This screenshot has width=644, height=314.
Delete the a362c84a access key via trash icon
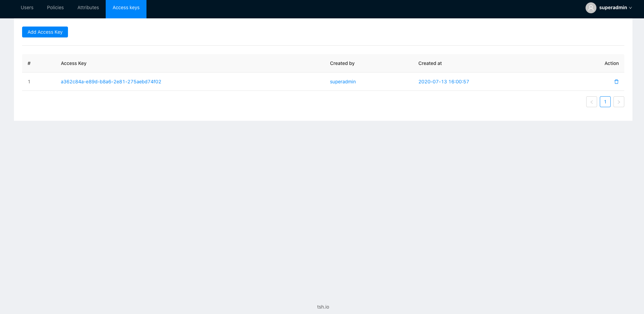click(x=616, y=82)
